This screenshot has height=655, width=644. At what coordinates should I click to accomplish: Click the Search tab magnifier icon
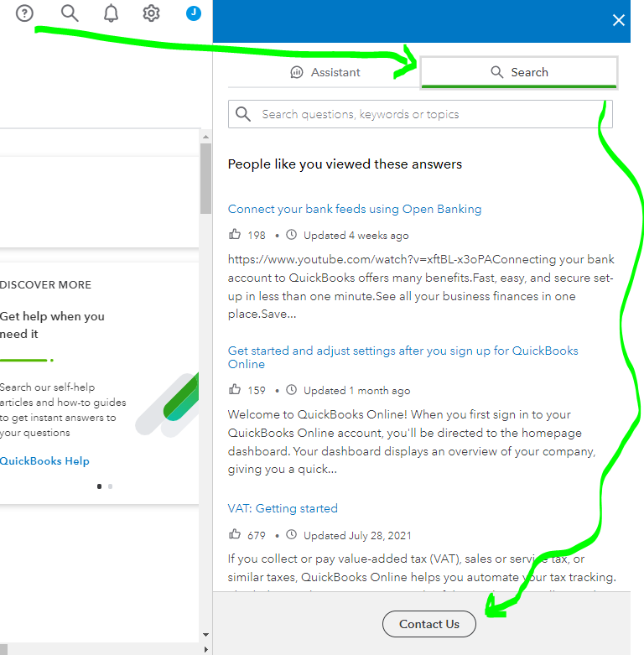point(496,72)
